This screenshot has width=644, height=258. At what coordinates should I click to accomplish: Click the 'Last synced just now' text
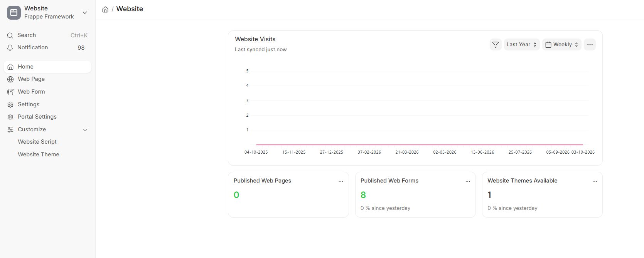tap(261, 50)
